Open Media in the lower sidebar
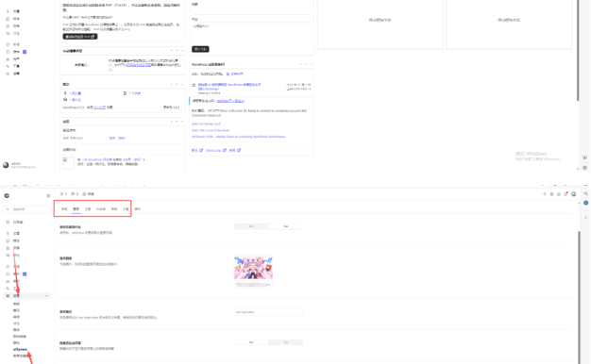Image resolution: width=591 pixels, height=364 pixels. pyautogui.click(x=16, y=240)
